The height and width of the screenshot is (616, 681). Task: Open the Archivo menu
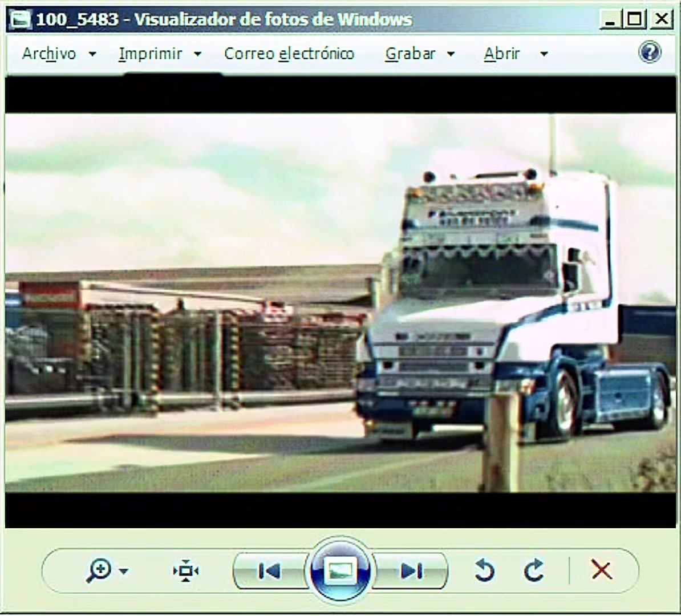[49, 54]
